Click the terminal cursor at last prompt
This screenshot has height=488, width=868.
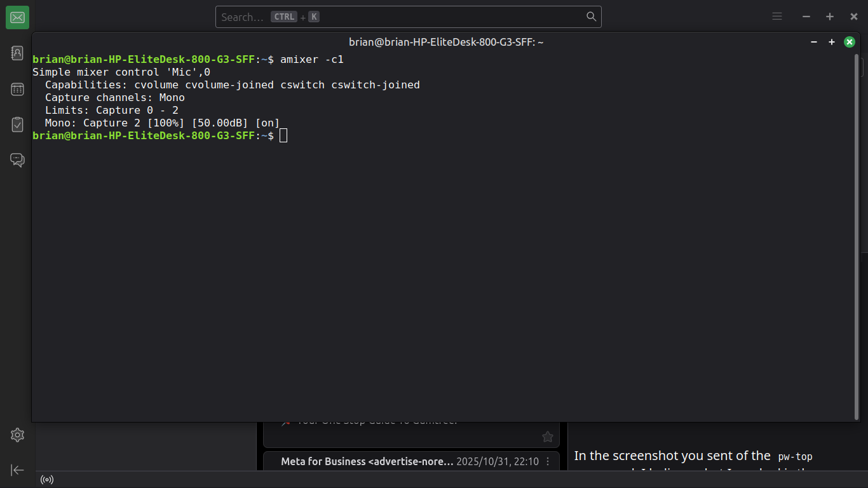click(283, 135)
